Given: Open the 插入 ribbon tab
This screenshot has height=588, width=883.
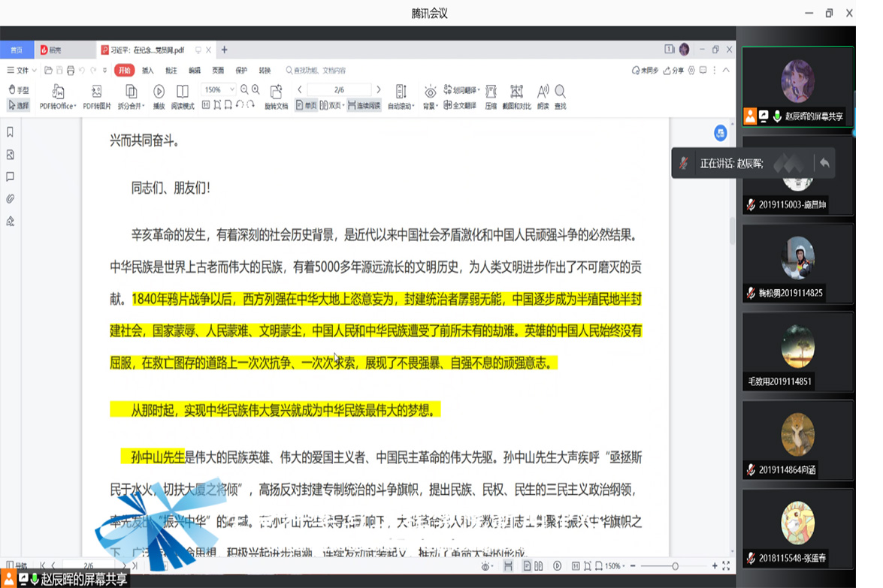Looking at the screenshot, I should coord(148,71).
